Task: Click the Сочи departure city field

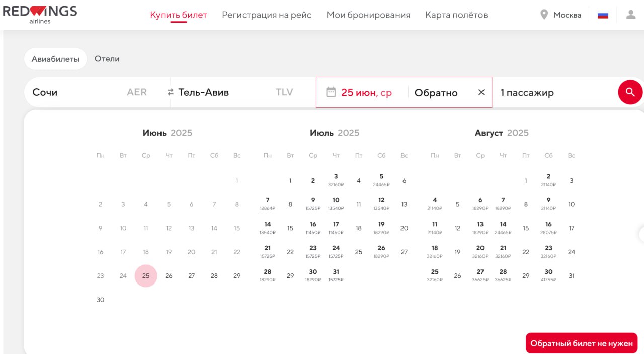Action: click(x=75, y=92)
